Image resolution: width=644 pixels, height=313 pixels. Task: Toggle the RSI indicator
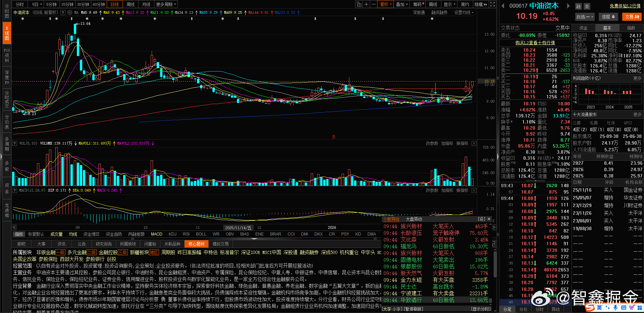[186, 234]
